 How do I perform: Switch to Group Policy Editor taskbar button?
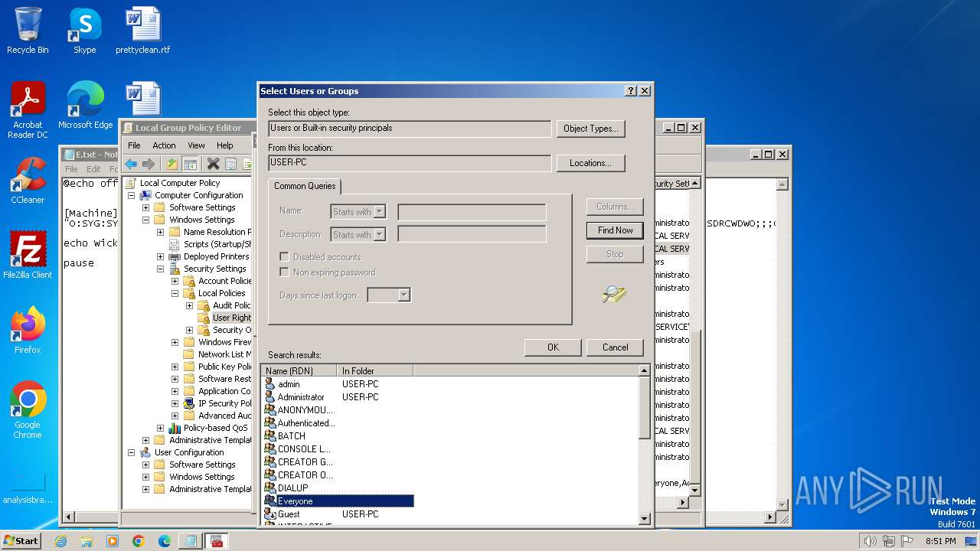[216, 541]
